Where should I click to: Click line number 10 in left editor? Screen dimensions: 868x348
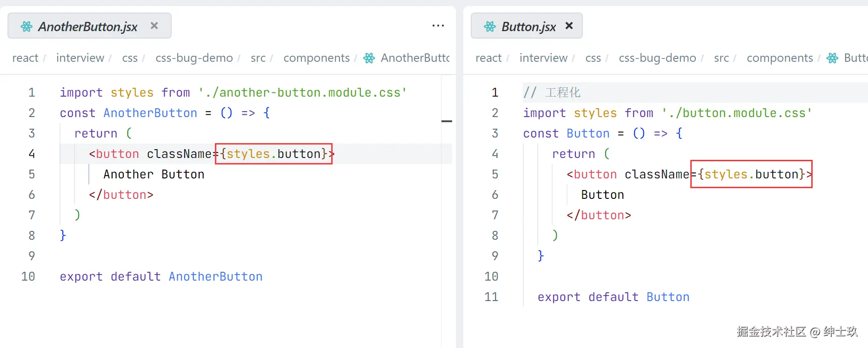pyautogui.click(x=28, y=276)
